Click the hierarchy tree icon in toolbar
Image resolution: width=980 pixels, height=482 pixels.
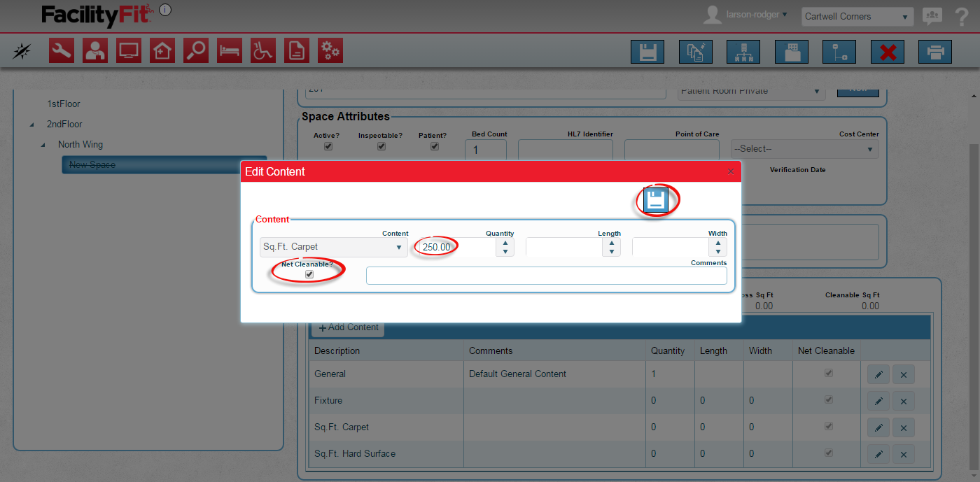pos(743,52)
